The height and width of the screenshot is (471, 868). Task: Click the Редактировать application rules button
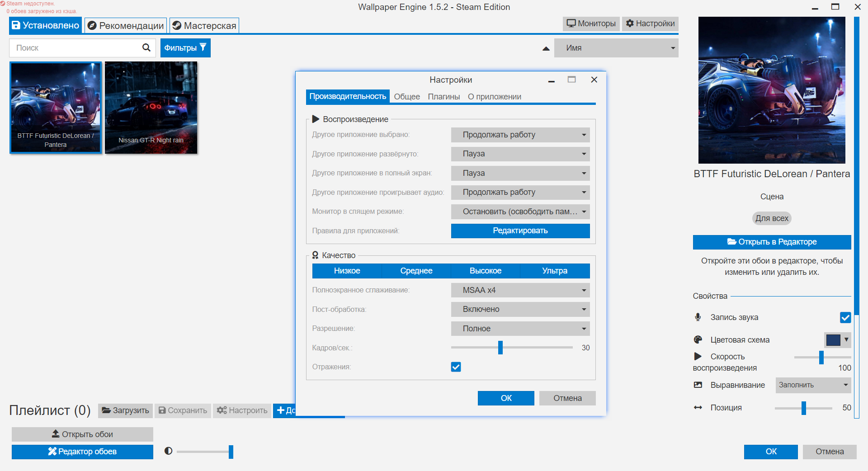click(x=520, y=231)
